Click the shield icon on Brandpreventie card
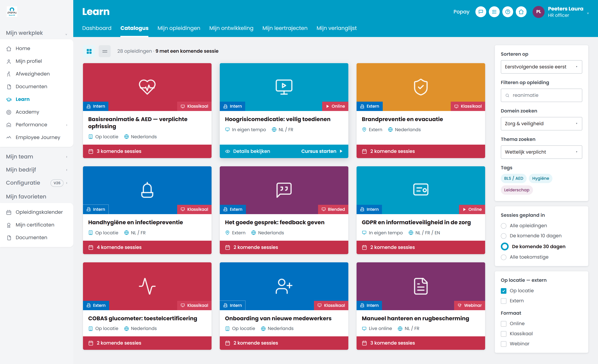Viewport: 598px width, 364px height. click(x=421, y=87)
